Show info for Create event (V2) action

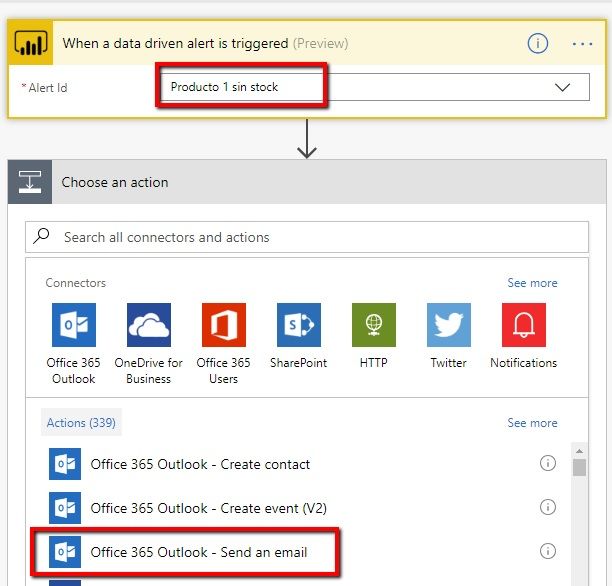[x=548, y=507]
